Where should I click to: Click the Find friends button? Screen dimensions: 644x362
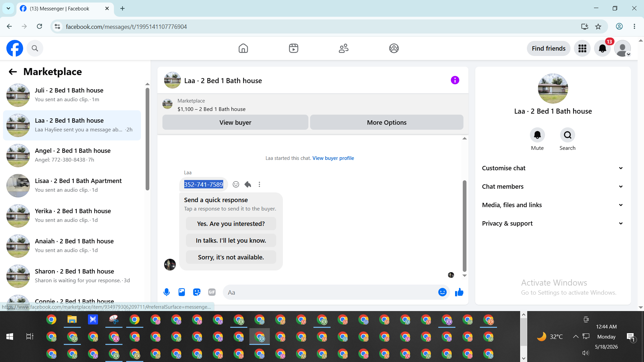(548, 48)
